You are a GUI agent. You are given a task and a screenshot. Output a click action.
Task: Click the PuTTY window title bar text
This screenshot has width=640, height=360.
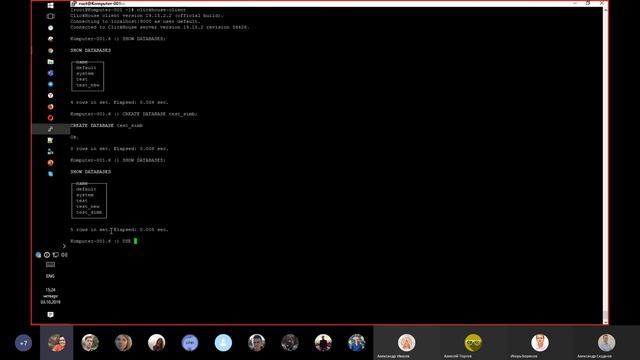(x=101, y=4)
